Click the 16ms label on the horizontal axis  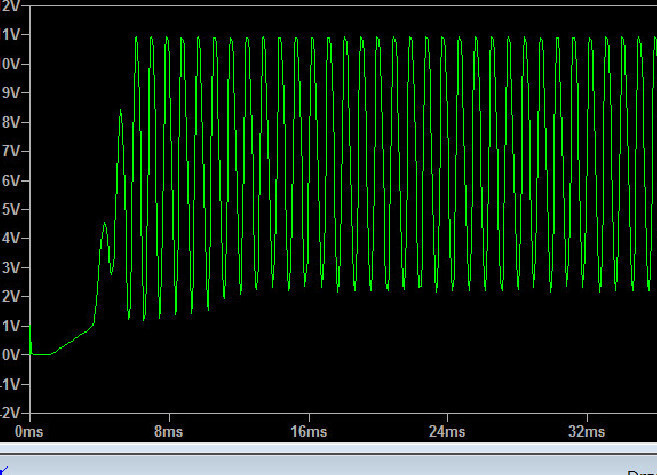(309, 431)
